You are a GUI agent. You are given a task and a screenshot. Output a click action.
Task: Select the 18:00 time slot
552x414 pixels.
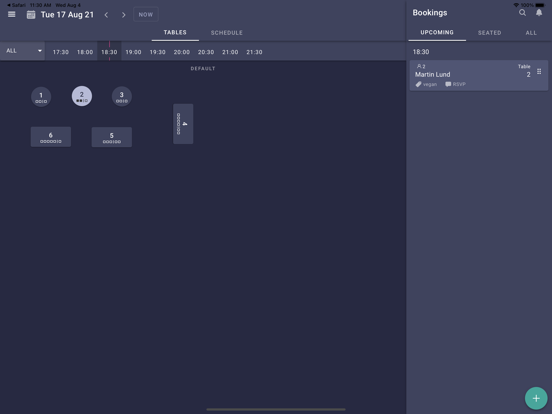85,52
